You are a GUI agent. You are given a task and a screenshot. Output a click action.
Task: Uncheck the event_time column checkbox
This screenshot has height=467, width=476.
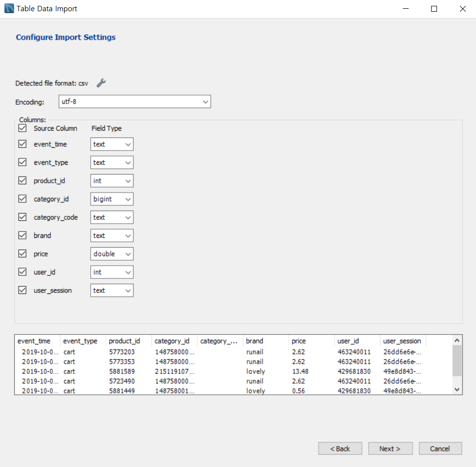(22, 144)
